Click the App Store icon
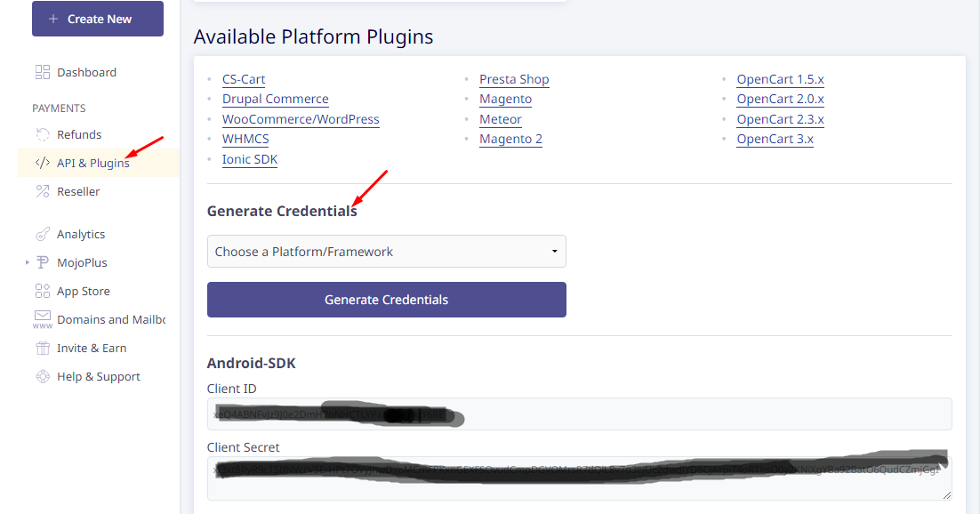 click(42, 291)
